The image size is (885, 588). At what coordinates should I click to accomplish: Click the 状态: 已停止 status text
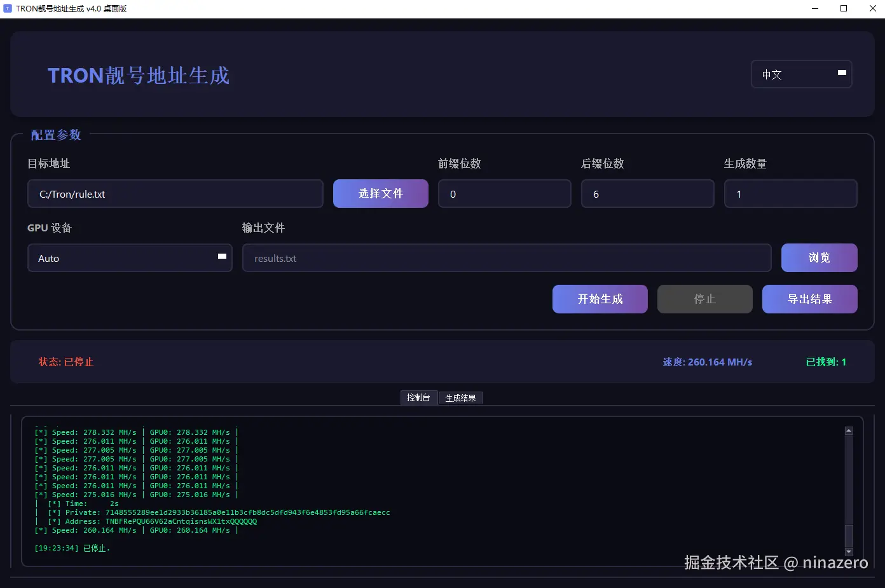(x=66, y=362)
